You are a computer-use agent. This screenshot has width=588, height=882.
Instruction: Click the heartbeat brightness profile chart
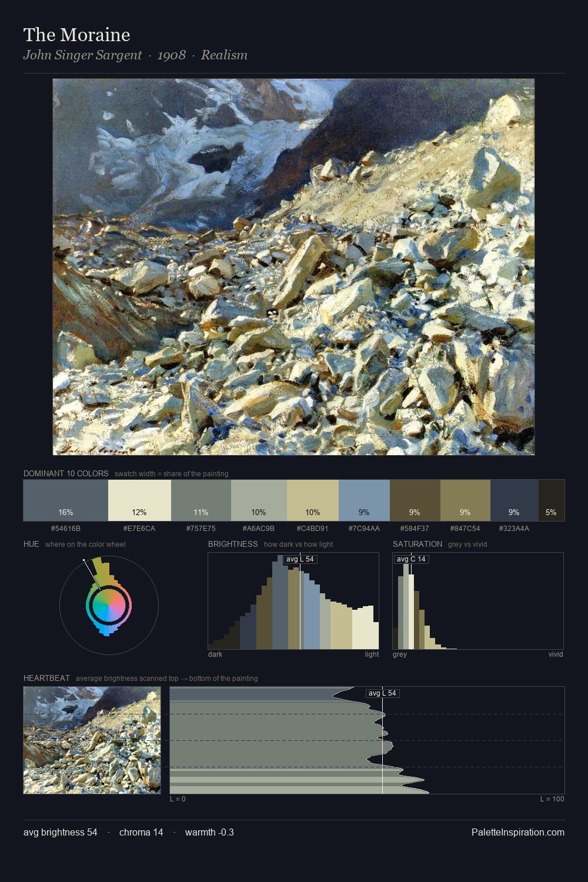click(x=367, y=740)
